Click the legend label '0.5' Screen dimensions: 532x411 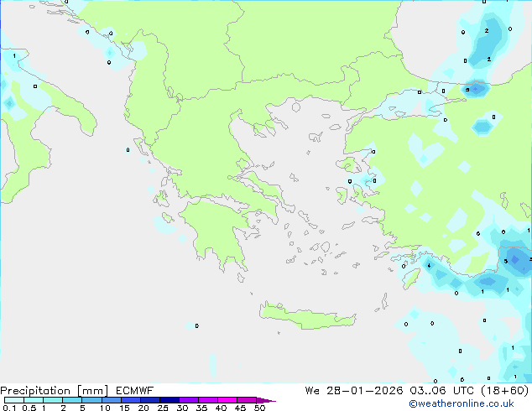pos(29,408)
